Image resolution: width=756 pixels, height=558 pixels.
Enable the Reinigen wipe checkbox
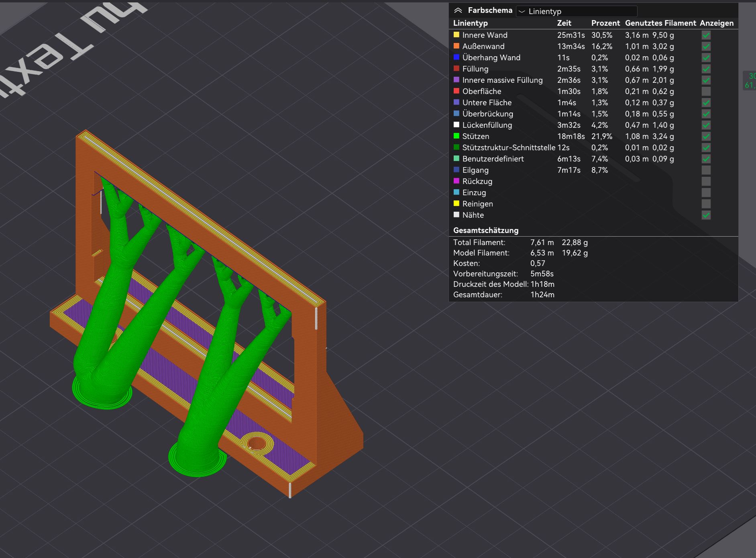tap(706, 204)
